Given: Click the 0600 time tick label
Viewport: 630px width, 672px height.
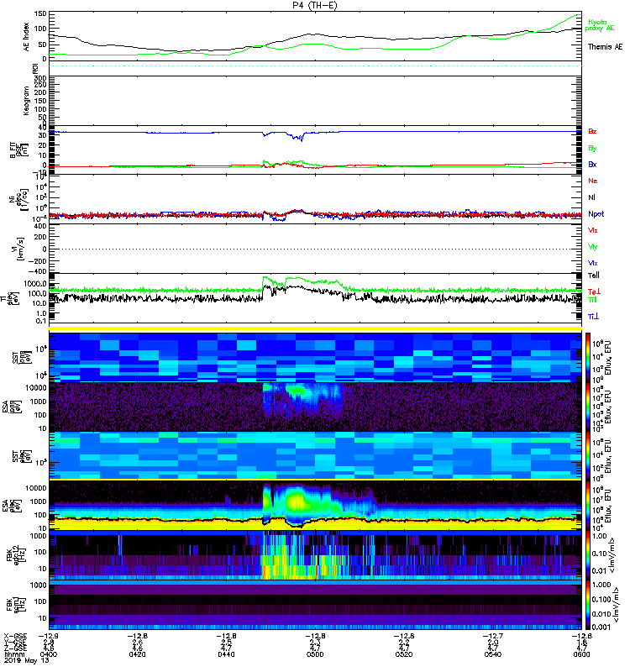Looking at the screenshot, I should [x=581, y=654].
